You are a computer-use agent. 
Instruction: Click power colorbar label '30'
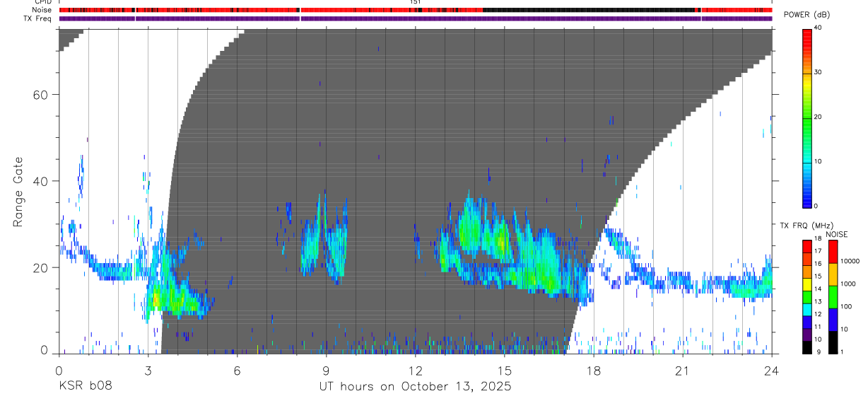click(x=819, y=73)
